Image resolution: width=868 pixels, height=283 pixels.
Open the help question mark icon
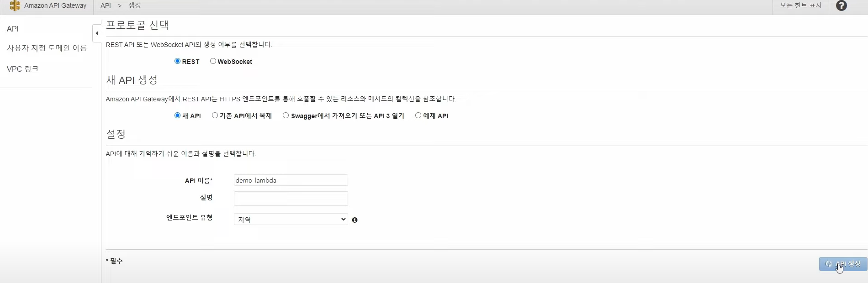[841, 6]
